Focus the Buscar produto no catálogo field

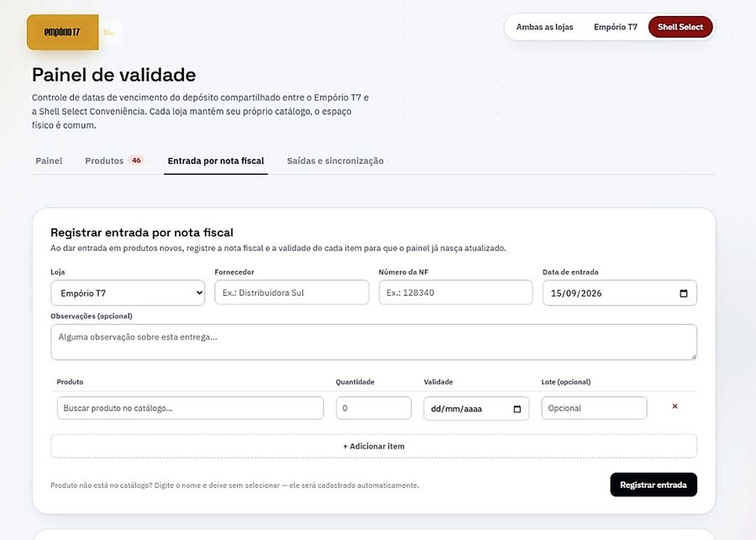[191, 408]
